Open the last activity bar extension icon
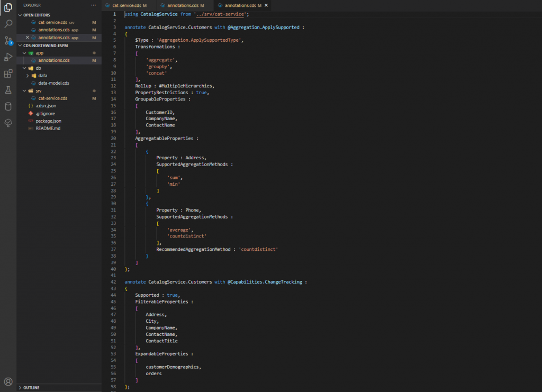 point(8,123)
